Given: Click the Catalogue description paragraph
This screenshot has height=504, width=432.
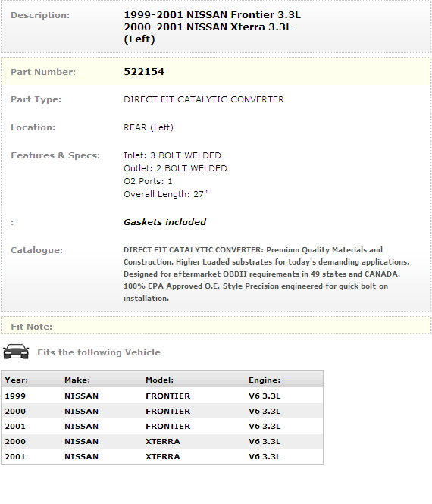Looking at the screenshot, I should pyautogui.click(x=267, y=274).
